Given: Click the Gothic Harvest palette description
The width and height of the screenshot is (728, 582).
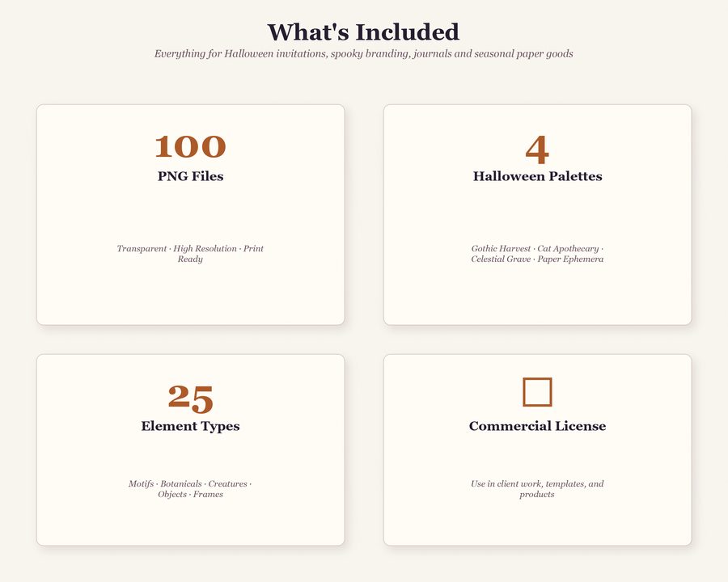Looking at the screenshot, I should click(537, 254).
